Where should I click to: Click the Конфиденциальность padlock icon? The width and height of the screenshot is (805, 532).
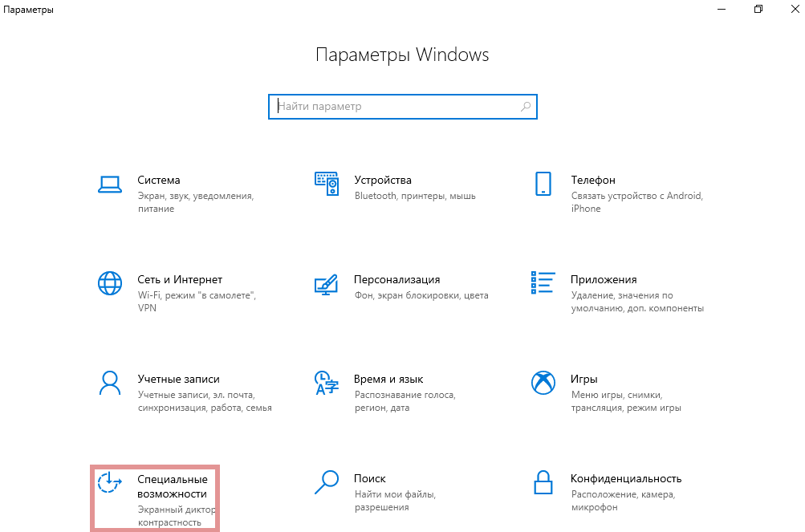pyautogui.click(x=543, y=483)
